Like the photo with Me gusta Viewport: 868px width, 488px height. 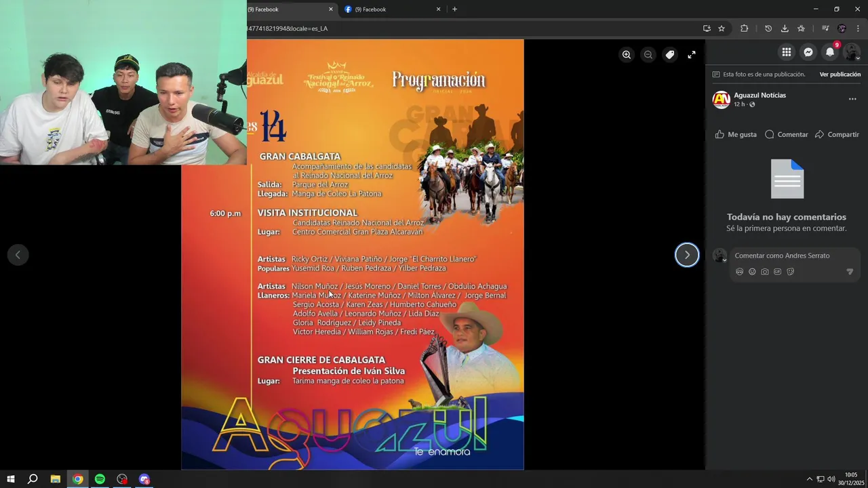tap(736, 134)
